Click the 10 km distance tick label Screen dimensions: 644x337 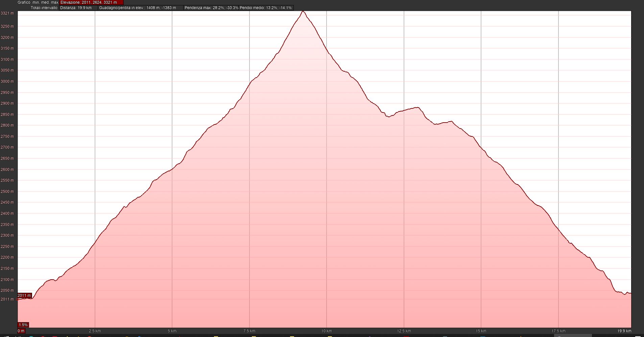point(327,331)
